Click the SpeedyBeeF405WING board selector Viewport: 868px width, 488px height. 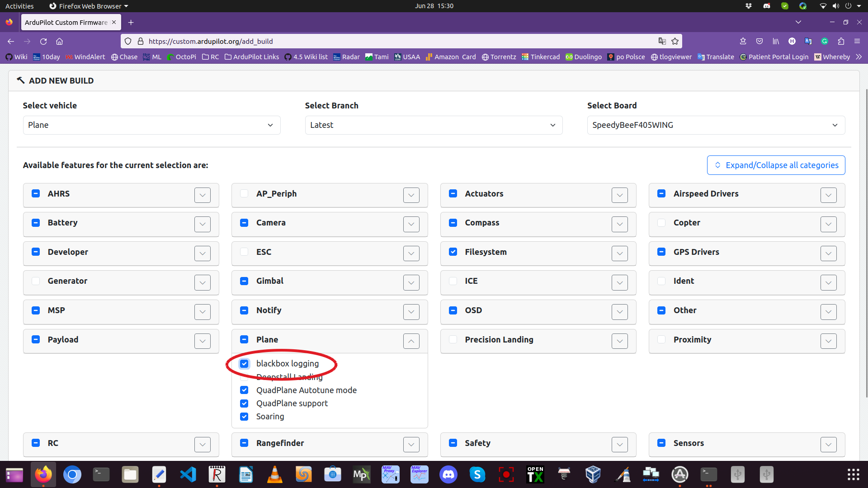click(x=714, y=125)
